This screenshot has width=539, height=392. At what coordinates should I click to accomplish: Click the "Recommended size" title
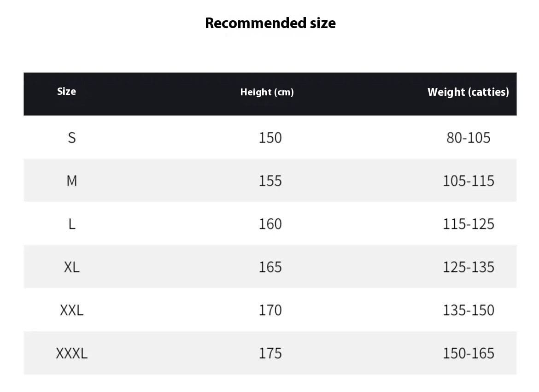coord(270,23)
